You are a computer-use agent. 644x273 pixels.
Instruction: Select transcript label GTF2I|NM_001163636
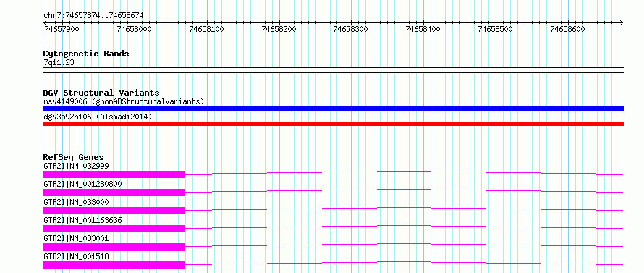(x=82, y=220)
